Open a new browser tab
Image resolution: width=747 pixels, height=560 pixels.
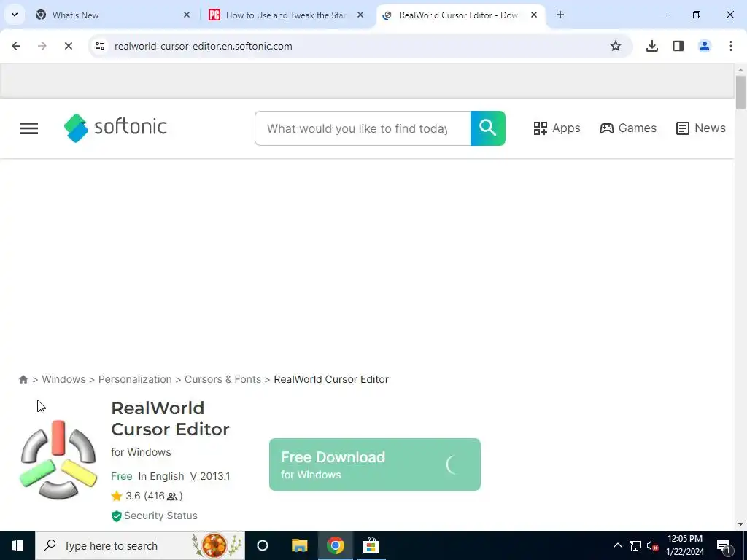560,15
